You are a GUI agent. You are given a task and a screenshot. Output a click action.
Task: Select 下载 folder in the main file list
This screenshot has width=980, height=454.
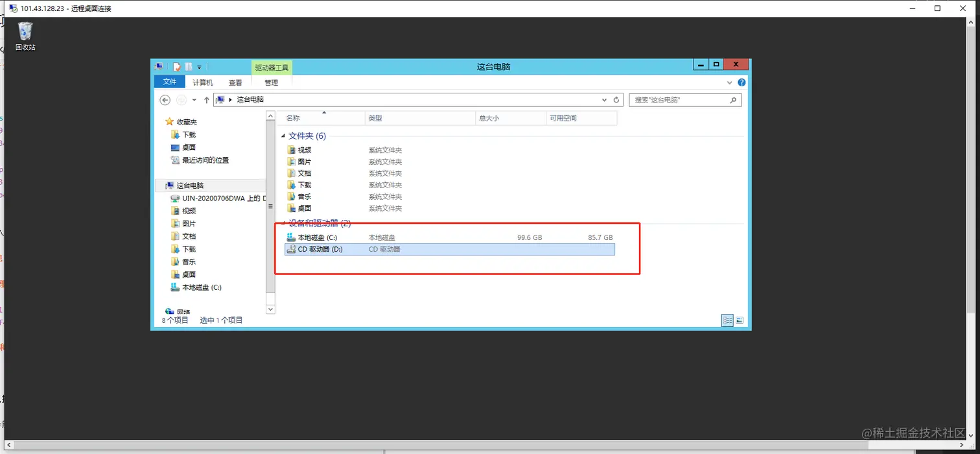tap(305, 185)
